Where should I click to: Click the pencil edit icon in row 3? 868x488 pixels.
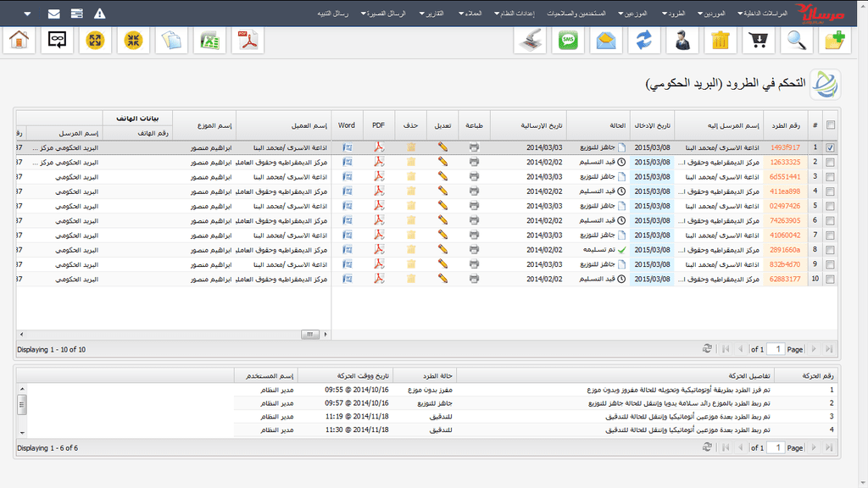pyautogui.click(x=442, y=176)
